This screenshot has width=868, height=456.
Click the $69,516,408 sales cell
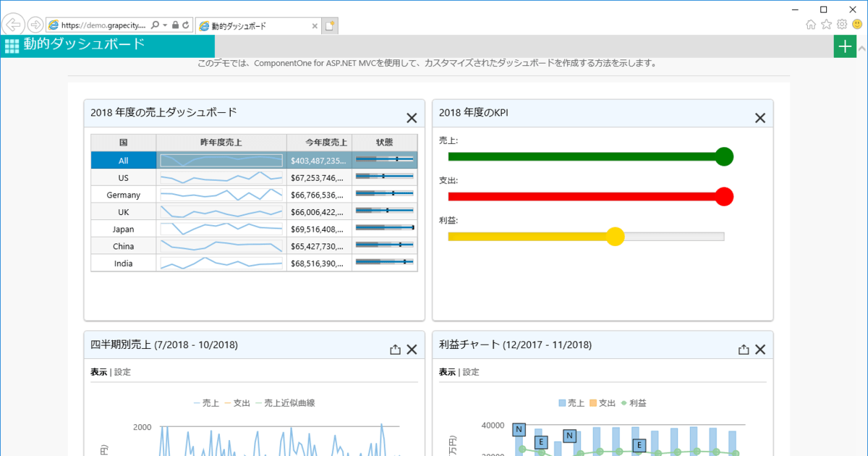click(x=320, y=229)
